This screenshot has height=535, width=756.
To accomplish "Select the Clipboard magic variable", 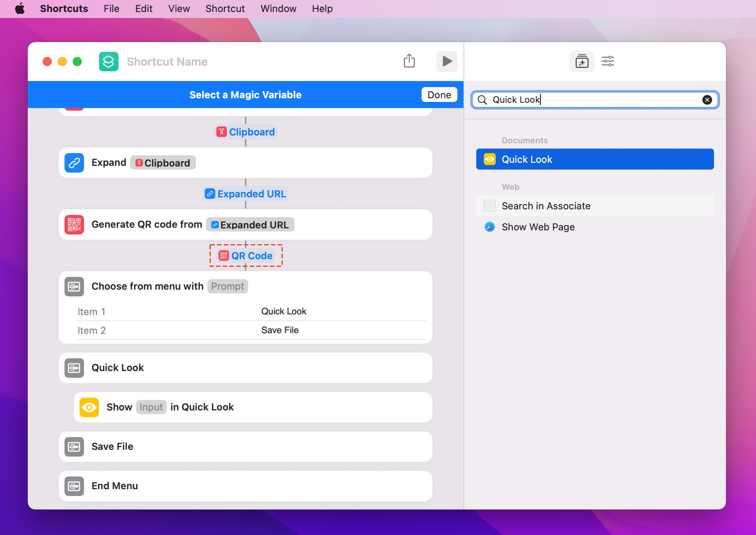I will coord(246,132).
